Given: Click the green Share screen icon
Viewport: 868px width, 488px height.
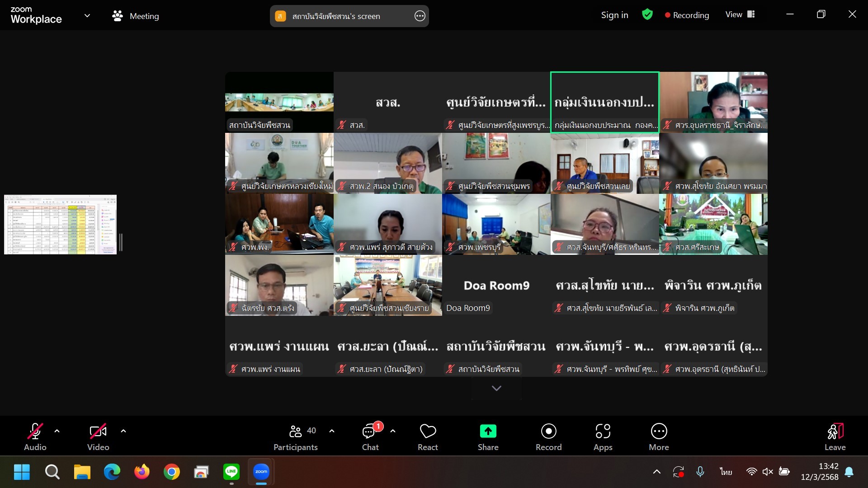Looking at the screenshot, I should [x=488, y=431].
